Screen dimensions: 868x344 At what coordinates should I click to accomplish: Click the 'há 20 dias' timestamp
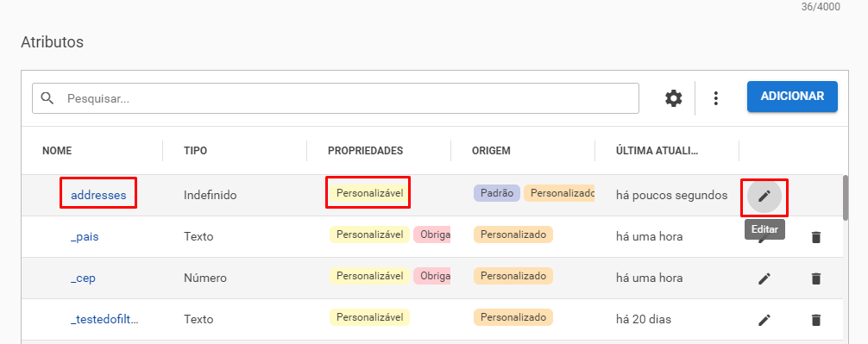tap(645, 319)
